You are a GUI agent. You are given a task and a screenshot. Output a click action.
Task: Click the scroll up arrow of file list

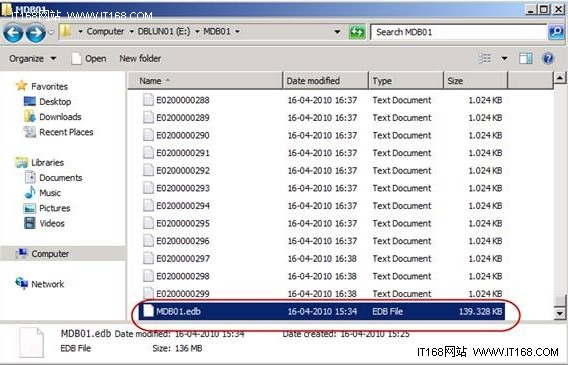point(560,77)
